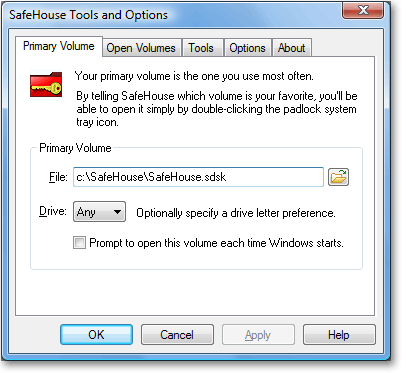Image resolution: width=406 pixels, height=373 pixels.
Task: Switch to the Open Volumes tab
Action: pyautogui.click(x=141, y=48)
